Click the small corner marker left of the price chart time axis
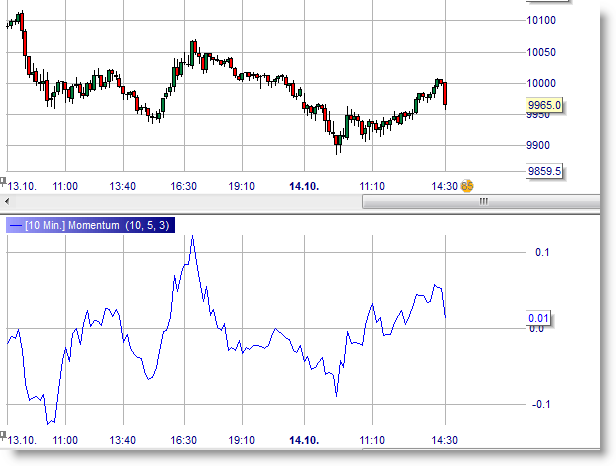This screenshot has width=616, height=466. coord(3,180)
